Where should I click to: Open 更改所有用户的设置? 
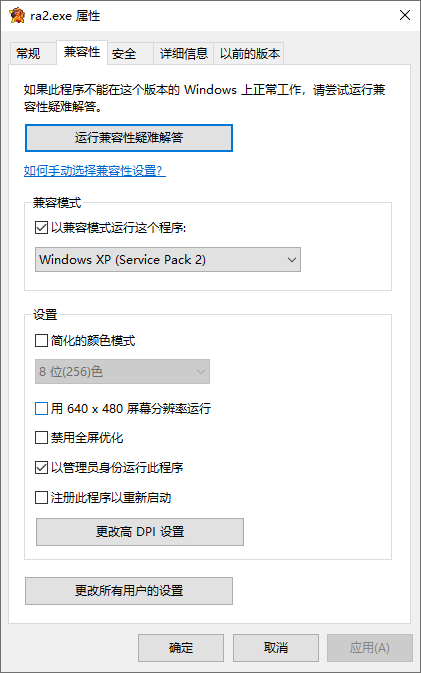pos(129,591)
